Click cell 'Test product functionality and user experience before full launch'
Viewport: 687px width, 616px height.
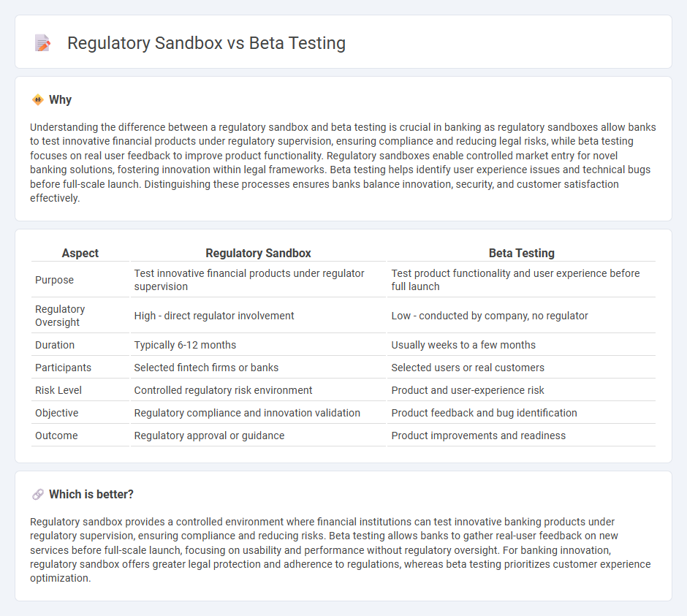pos(521,280)
